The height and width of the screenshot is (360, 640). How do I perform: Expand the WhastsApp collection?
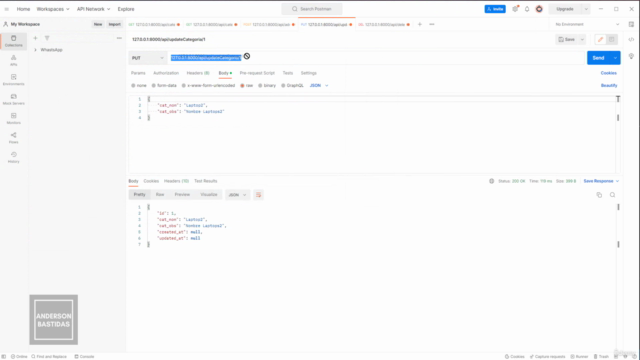(35, 50)
